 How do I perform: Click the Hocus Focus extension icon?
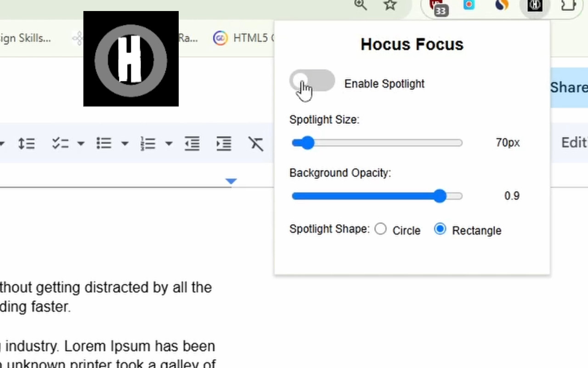click(535, 6)
